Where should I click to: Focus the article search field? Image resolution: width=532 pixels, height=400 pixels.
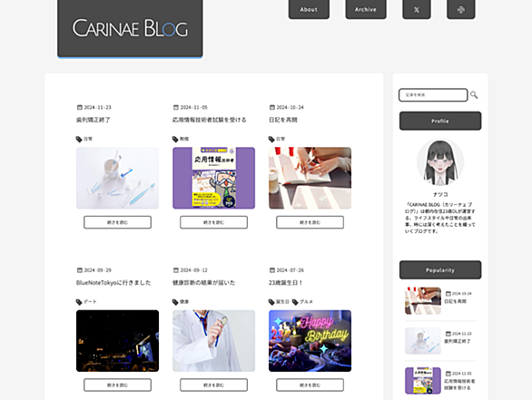(x=433, y=95)
